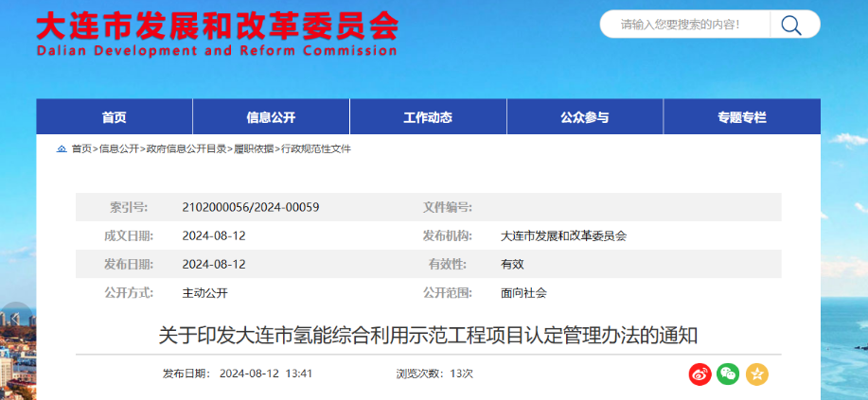Open the 首页 navigation tab
The width and height of the screenshot is (868, 400).
(x=114, y=117)
